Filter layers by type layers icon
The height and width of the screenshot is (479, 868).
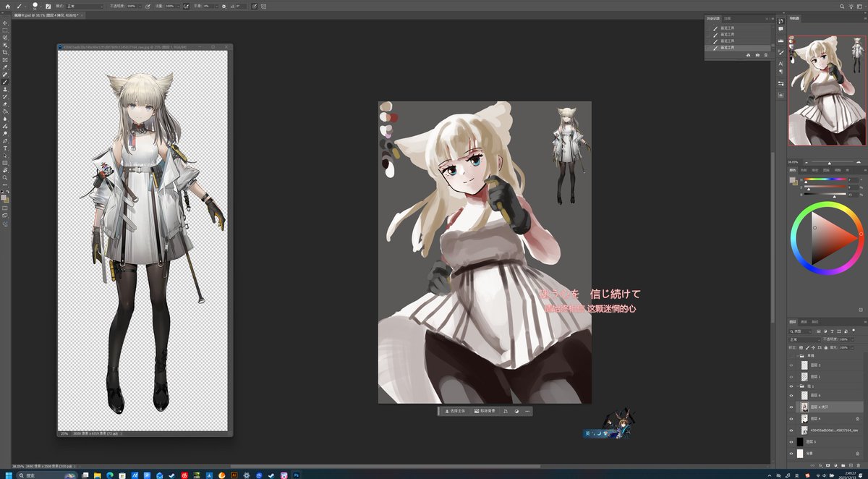pos(832,331)
